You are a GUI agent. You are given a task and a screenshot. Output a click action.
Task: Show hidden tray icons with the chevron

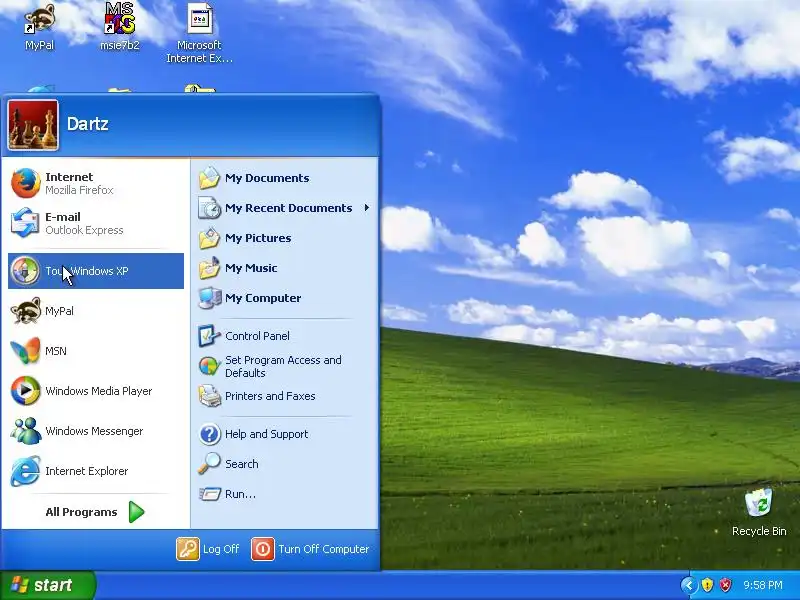[x=689, y=585]
